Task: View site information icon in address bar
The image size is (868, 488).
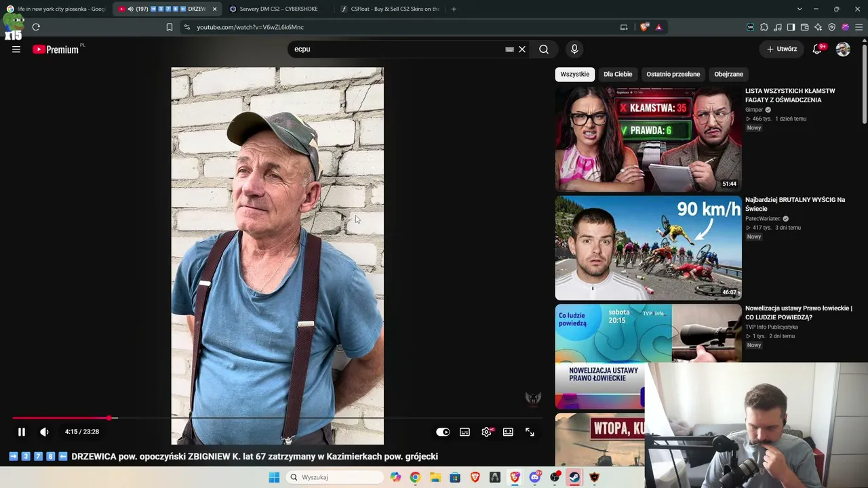Action: 187,27
